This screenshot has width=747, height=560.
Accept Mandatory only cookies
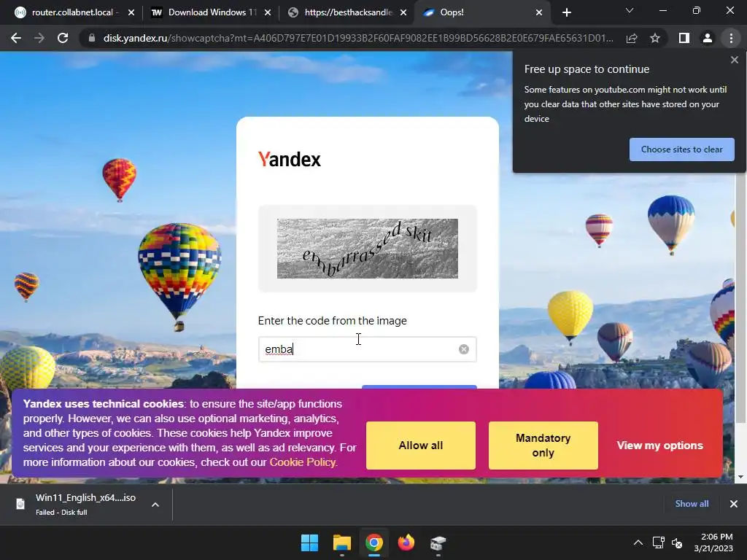click(x=543, y=446)
